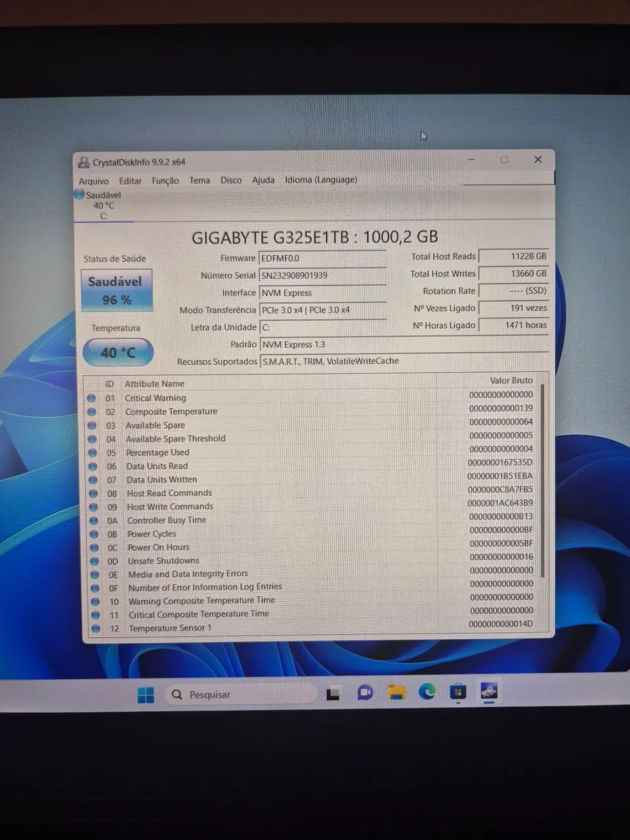Click the status dot for Warning Composite Temperature Time
This screenshot has height=840, width=630.
click(96, 601)
